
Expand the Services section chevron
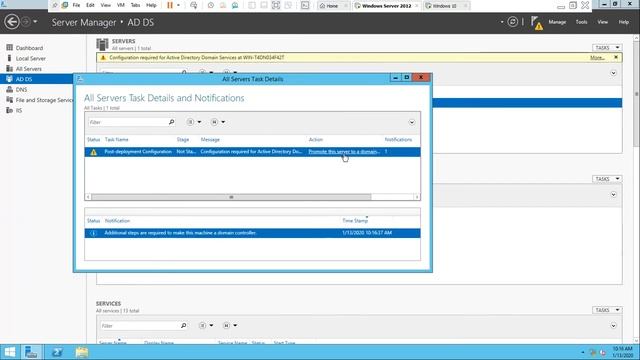pos(613,326)
